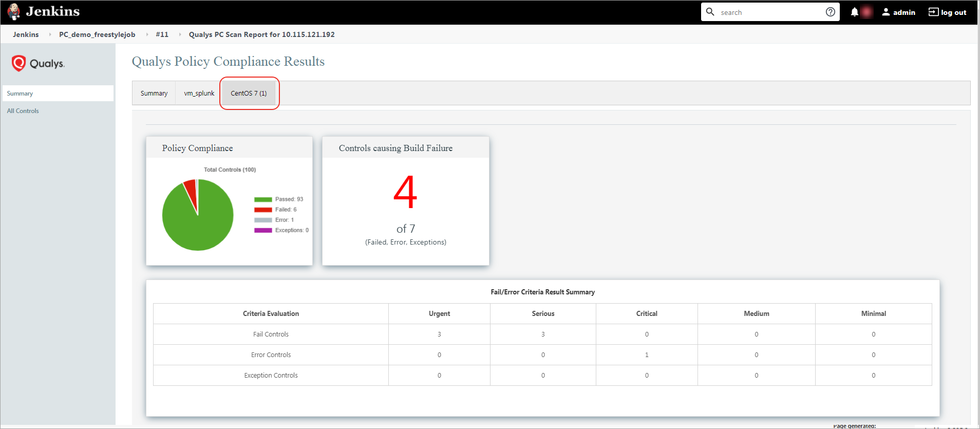Click the admin user icon
The width and height of the screenshot is (980, 429).
[886, 12]
